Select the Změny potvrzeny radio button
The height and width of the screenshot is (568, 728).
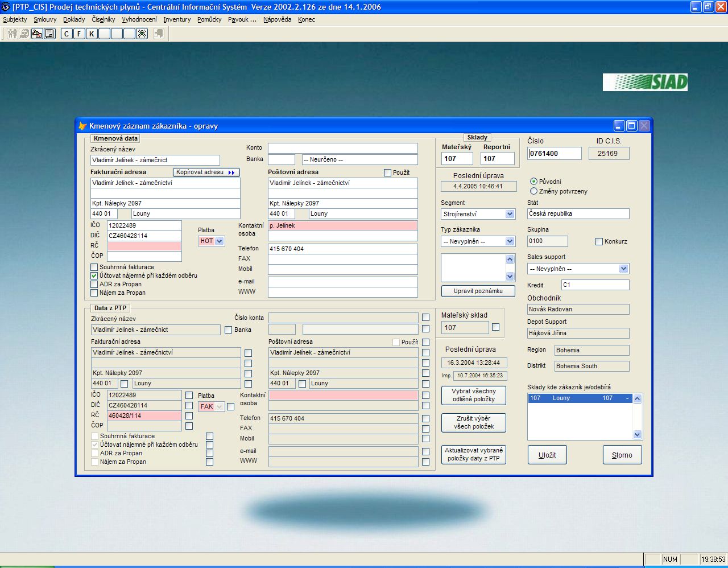coord(533,191)
